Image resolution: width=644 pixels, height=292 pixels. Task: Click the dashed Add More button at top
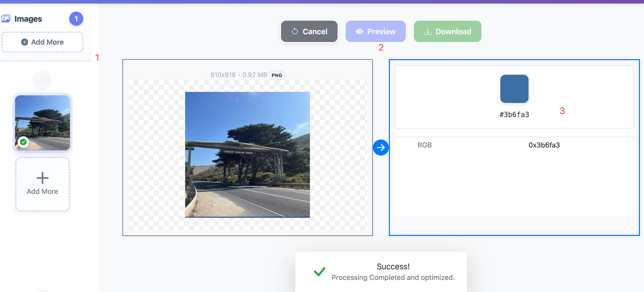tap(43, 42)
